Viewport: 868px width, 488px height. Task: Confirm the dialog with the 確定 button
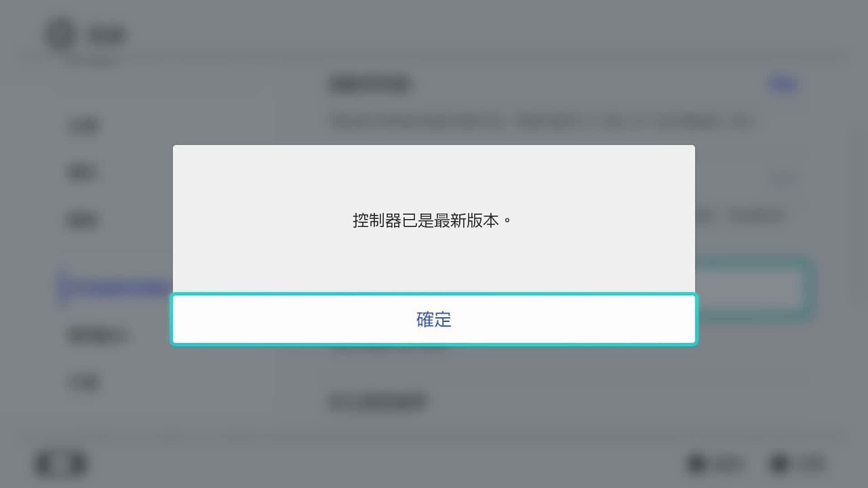tap(434, 319)
